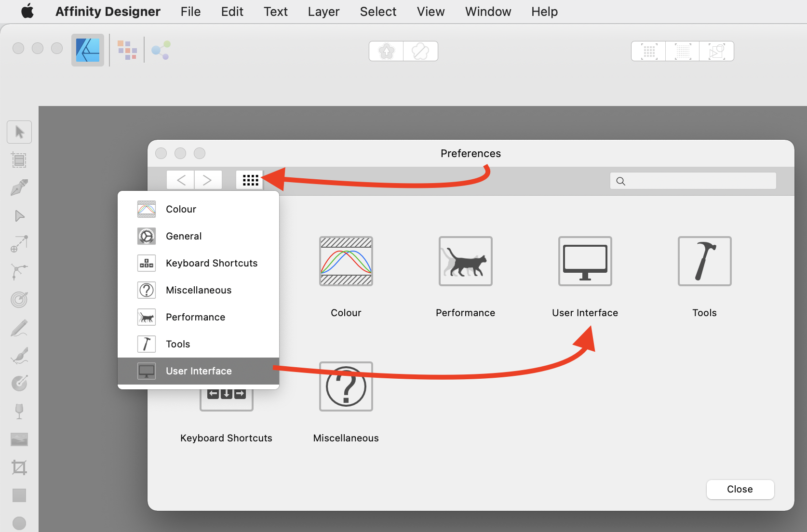Open Tools preferences hammer icon
This screenshot has height=532, width=807.
tap(705, 261)
